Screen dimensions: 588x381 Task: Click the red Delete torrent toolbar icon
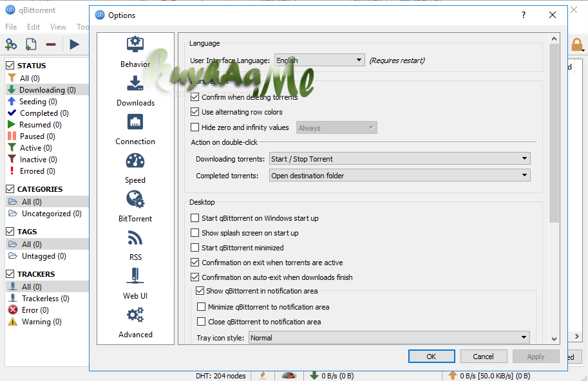point(51,44)
